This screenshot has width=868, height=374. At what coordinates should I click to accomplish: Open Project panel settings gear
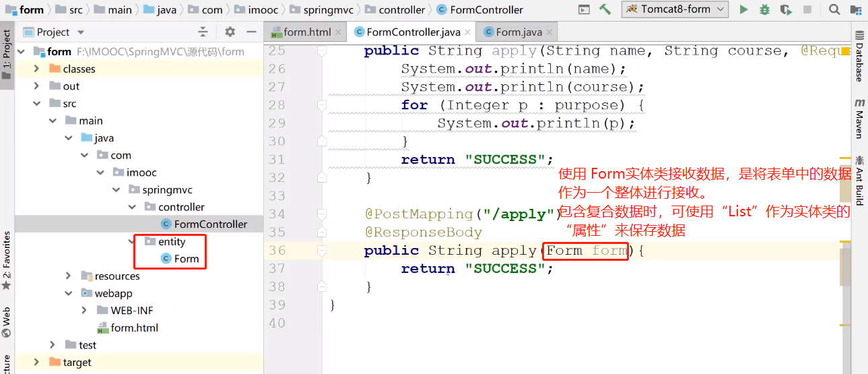[230, 32]
